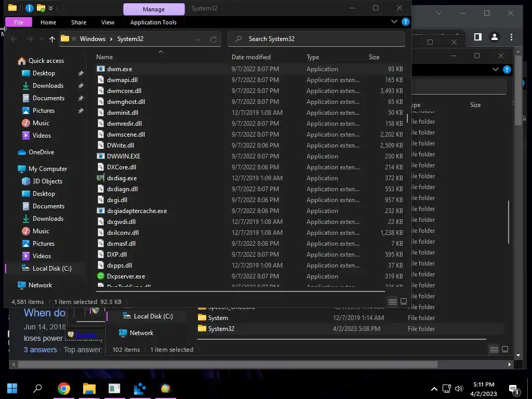This screenshot has height=399, width=532.
Task: Sort files by the Type column
Action: pos(313,57)
